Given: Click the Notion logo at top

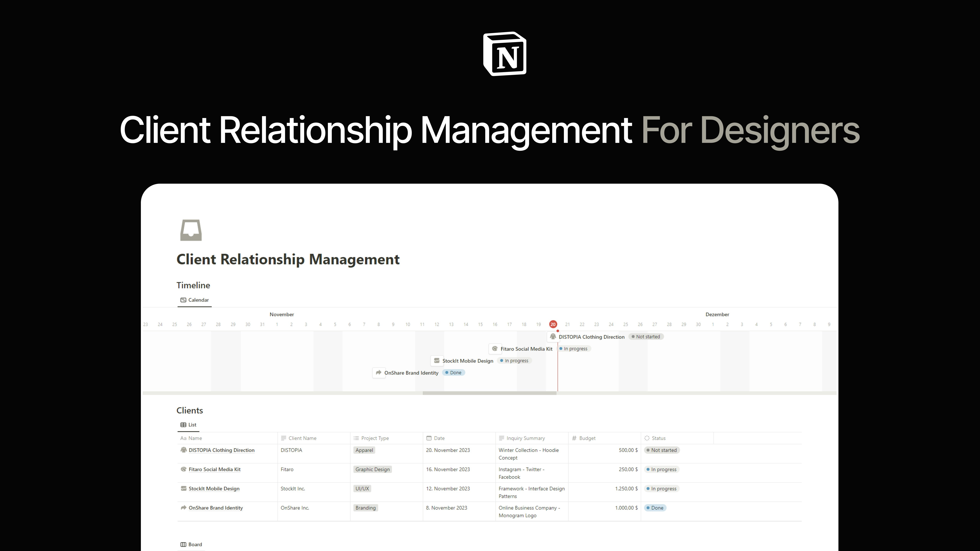Looking at the screenshot, I should point(505,54).
